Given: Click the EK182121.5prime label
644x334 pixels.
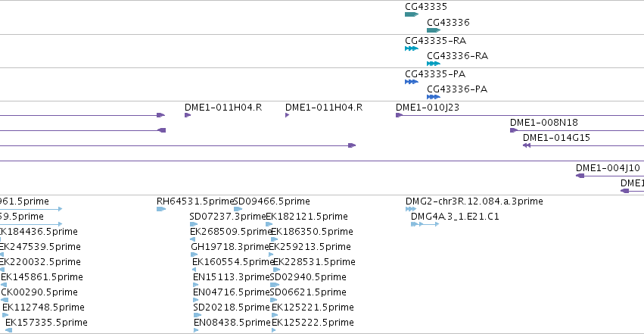Looking at the screenshot, I should point(306,217).
